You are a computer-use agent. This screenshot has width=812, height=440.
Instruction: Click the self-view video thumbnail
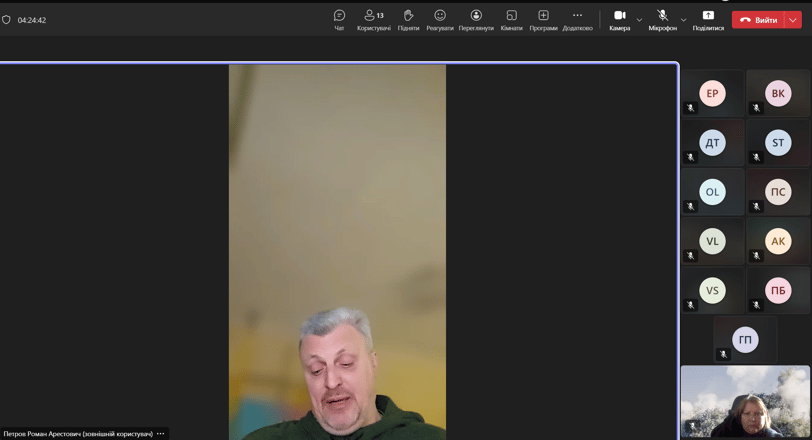(x=745, y=402)
